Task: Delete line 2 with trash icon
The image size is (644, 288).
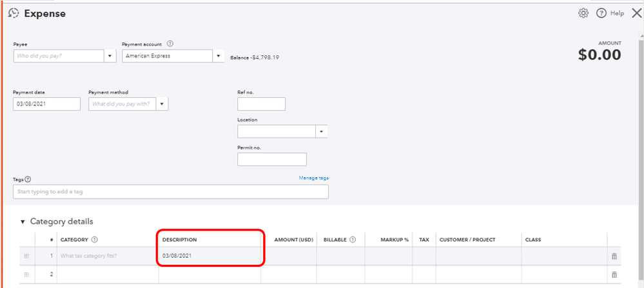Action: coord(614,274)
